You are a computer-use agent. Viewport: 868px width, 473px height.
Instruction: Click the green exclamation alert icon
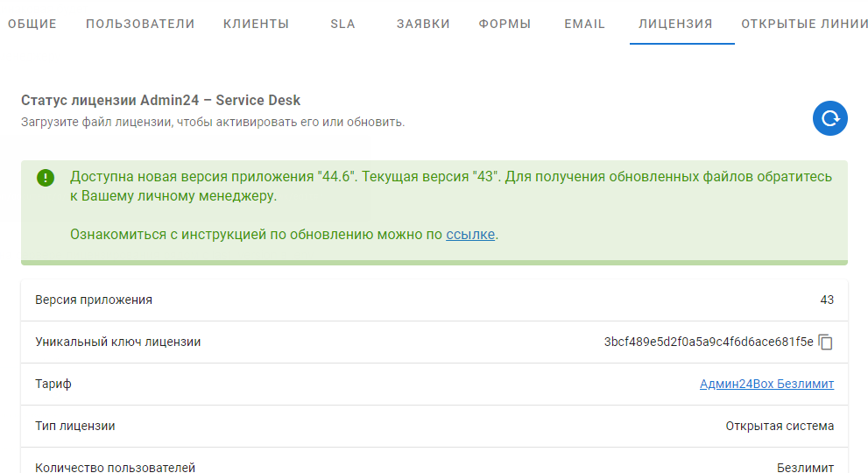click(x=46, y=178)
